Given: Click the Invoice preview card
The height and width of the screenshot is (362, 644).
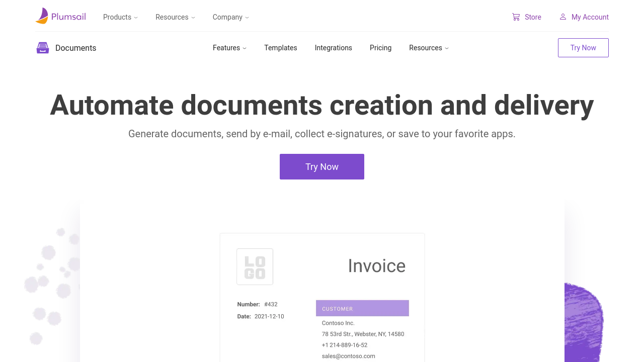Looking at the screenshot, I should [x=322, y=297].
